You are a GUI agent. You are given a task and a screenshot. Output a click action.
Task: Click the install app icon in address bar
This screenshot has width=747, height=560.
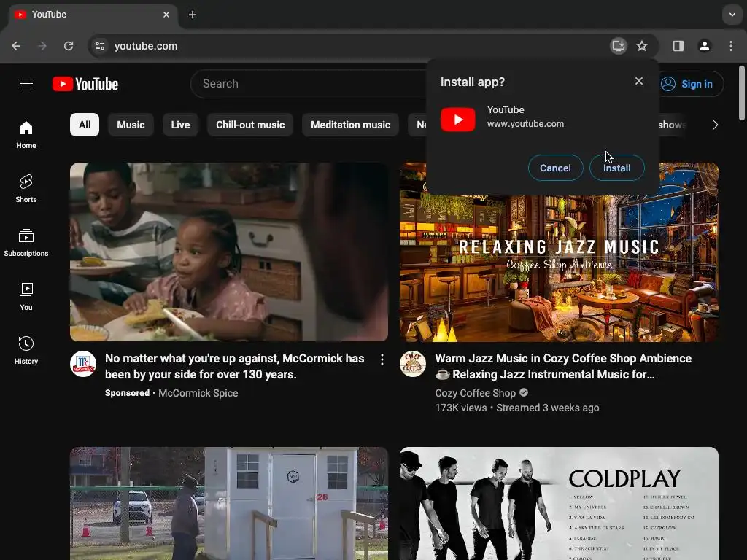click(x=618, y=46)
